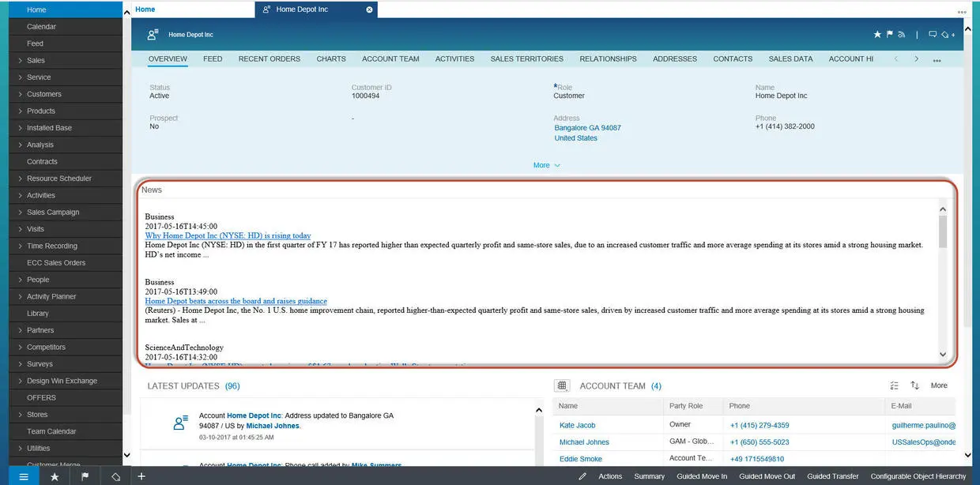Click the Account Team list settings icon
The width and height of the screenshot is (980, 485).
(x=895, y=385)
